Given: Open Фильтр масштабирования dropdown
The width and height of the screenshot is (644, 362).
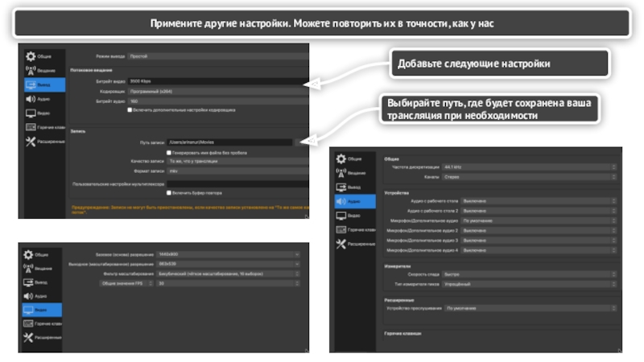Looking at the screenshot, I should click(x=229, y=274).
